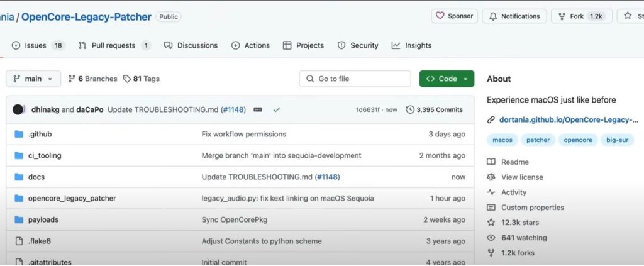Viewport: 644px width, 266px height.
Task: Open 'Adjust Constants to python scheme' commit
Action: [x=262, y=241]
